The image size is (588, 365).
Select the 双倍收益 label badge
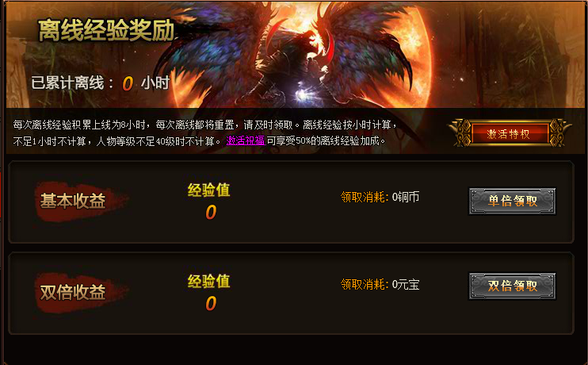[x=80, y=293]
